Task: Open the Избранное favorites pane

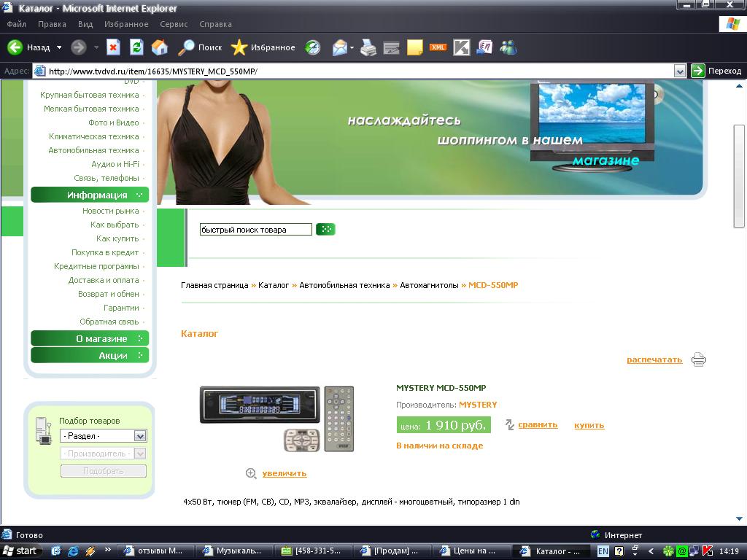Action: 263,47
